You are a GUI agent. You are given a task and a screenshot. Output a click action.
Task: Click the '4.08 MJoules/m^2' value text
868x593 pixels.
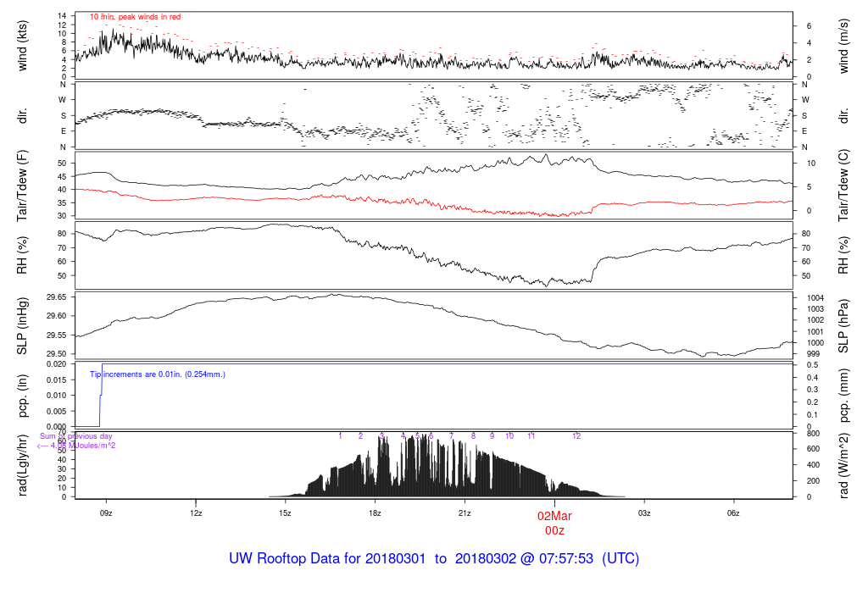pyautogui.click(x=83, y=446)
